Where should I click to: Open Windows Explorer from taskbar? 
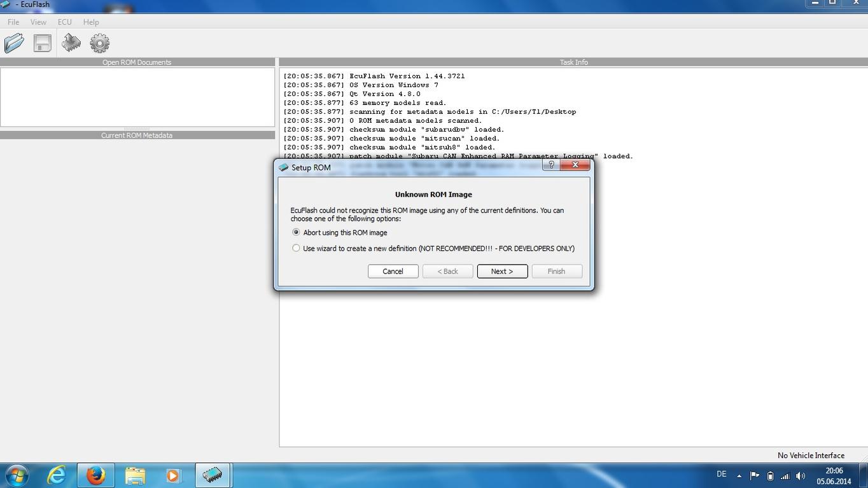134,475
